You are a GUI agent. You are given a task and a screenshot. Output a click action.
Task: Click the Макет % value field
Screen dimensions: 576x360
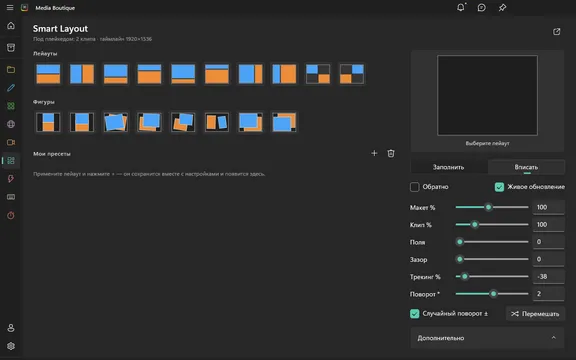pos(548,207)
